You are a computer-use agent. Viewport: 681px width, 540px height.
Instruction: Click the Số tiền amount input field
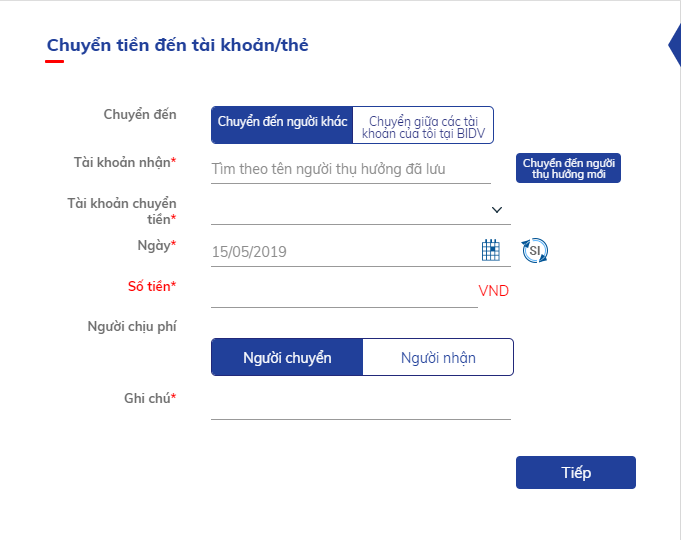(344, 291)
